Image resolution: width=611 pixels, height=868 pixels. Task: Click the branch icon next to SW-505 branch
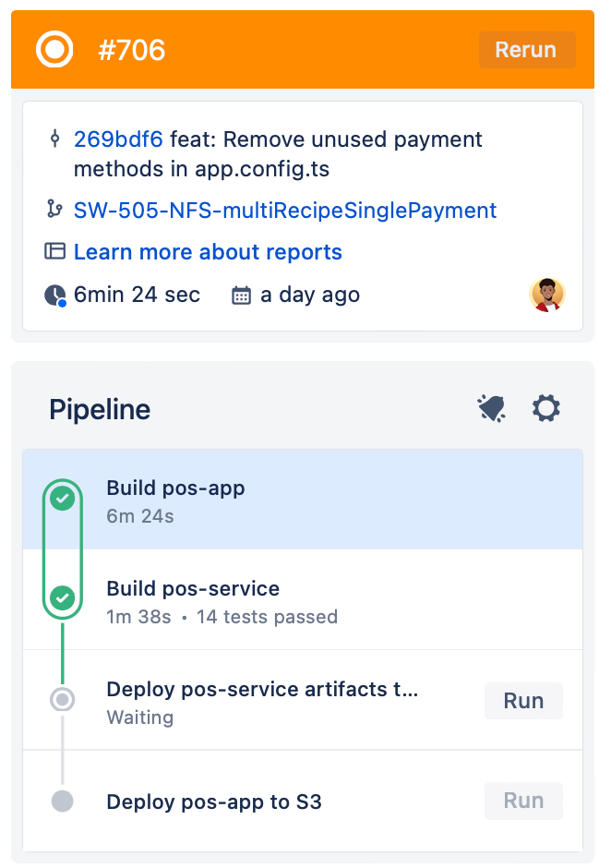(x=54, y=210)
